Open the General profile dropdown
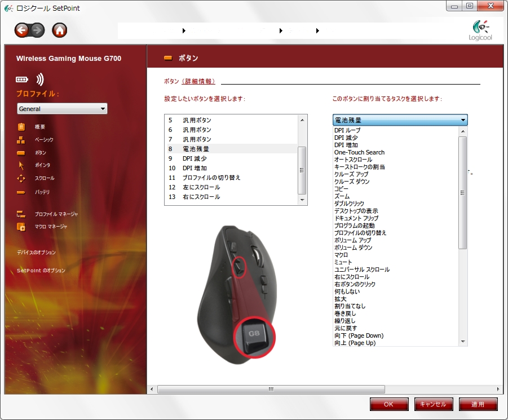 tap(62, 109)
